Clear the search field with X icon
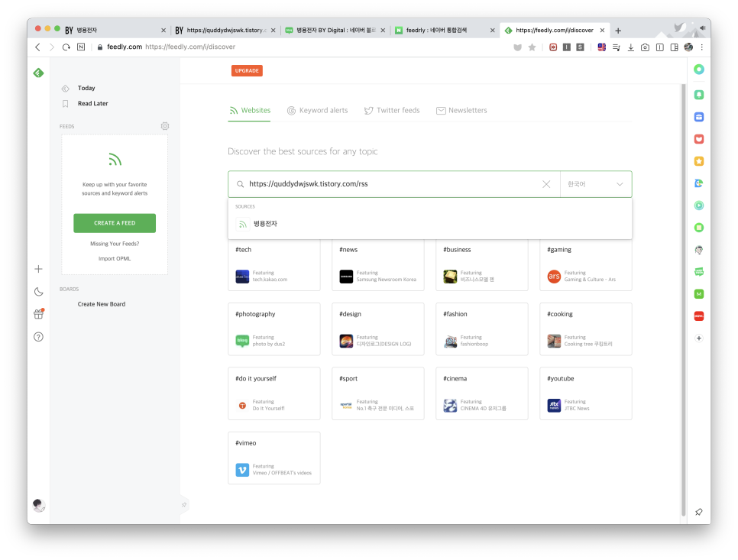Viewport: 738px width, 560px height. click(x=546, y=184)
